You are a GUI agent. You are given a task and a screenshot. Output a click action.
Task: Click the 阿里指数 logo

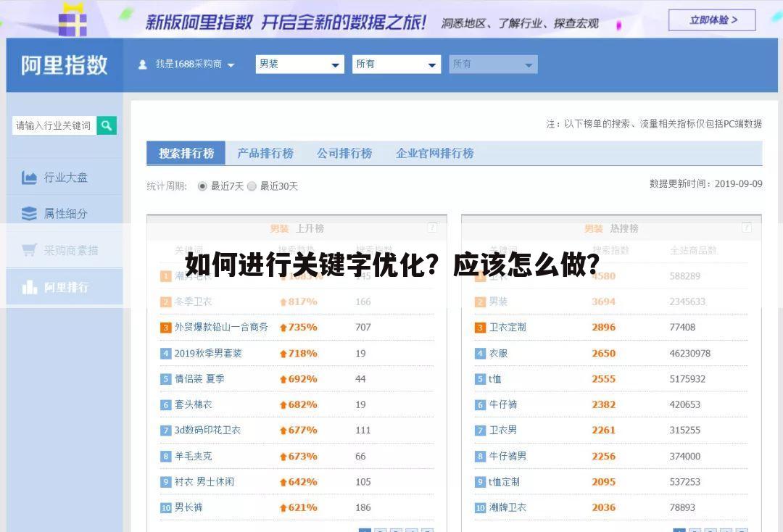point(65,65)
